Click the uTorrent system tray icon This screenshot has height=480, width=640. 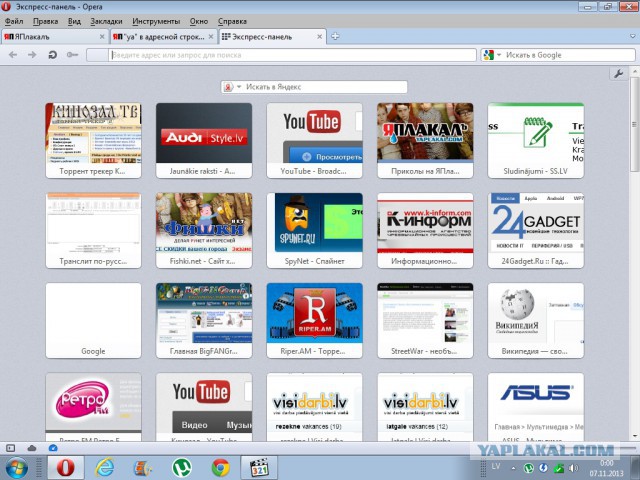click(x=528, y=468)
